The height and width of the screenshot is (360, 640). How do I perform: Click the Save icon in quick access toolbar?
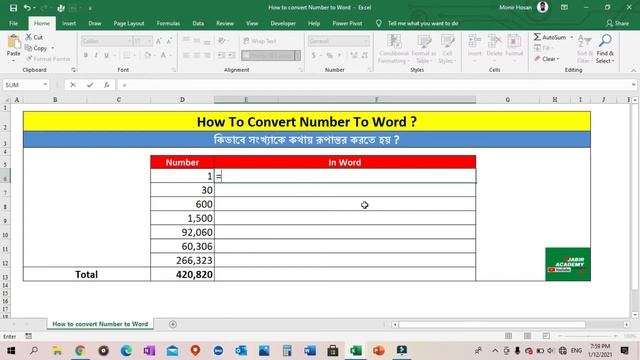[x=13, y=8]
